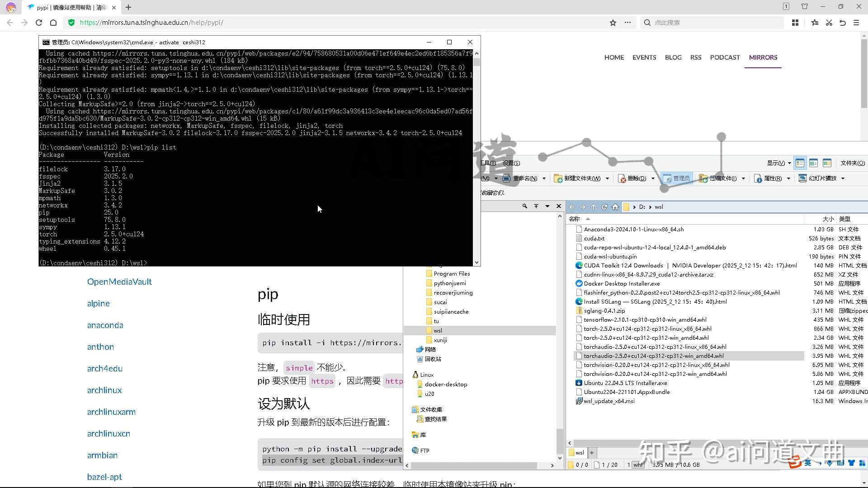
Task: Click the 管理员 admin toolbar icon
Action: (677, 178)
